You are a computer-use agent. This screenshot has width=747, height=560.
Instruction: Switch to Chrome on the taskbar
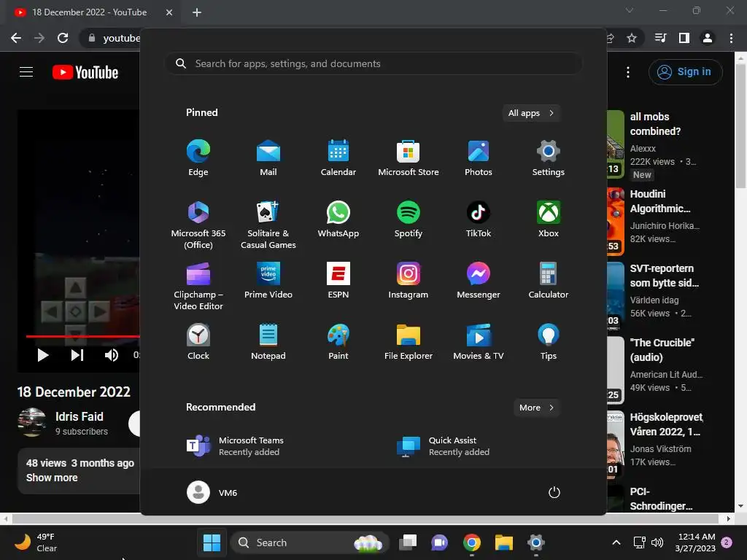coord(472,542)
